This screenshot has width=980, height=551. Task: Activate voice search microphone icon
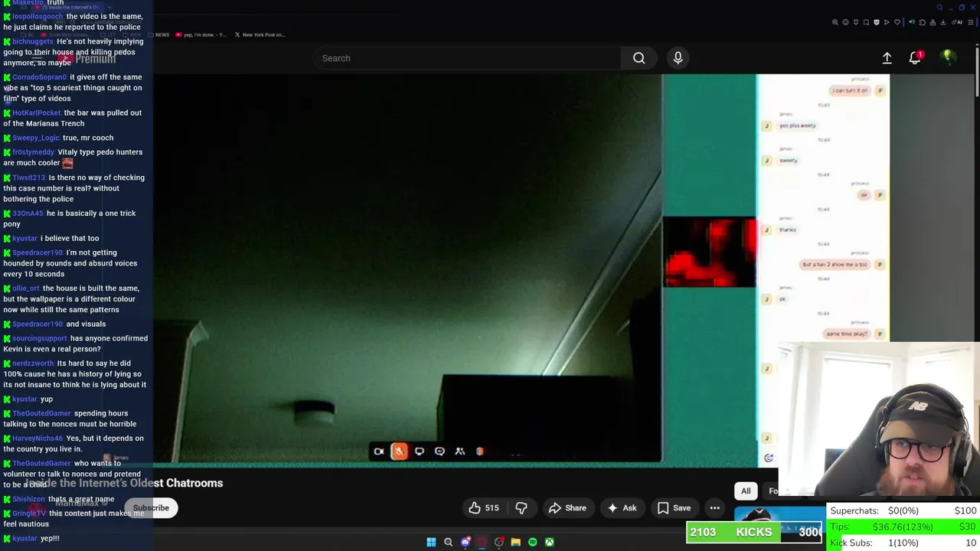coord(678,58)
